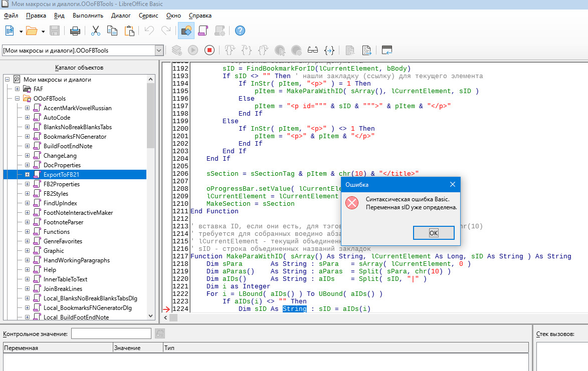The width and height of the screenshot is (588, 371).
Task: Click the Remove Watch button
Action: tap(160, 333)
